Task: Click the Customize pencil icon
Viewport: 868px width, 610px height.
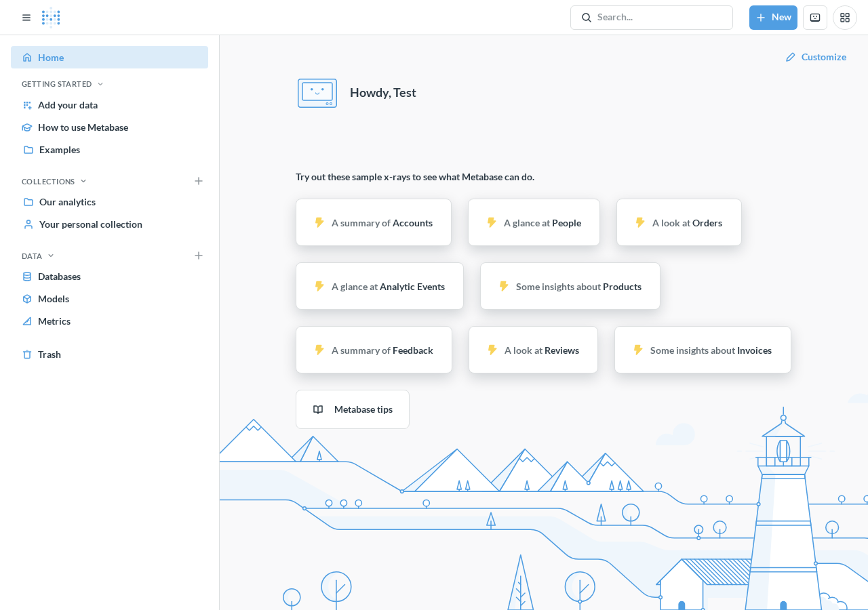Action: (x=791, y=57)
